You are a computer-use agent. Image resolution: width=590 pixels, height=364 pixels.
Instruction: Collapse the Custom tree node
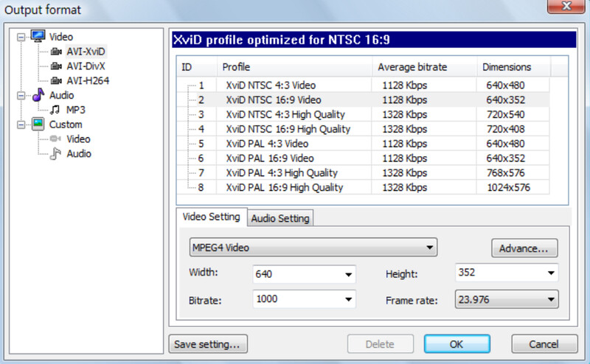click(21, 125)
